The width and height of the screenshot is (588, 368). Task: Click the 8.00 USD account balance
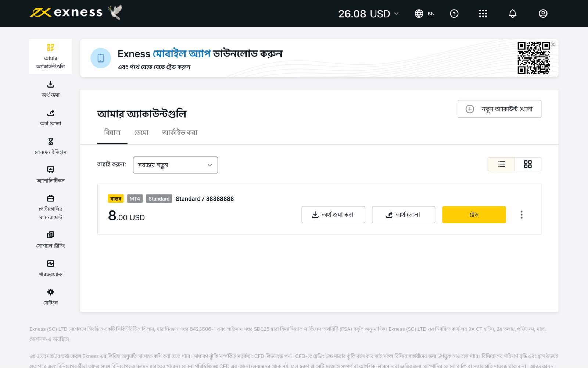tap(126, 216)
